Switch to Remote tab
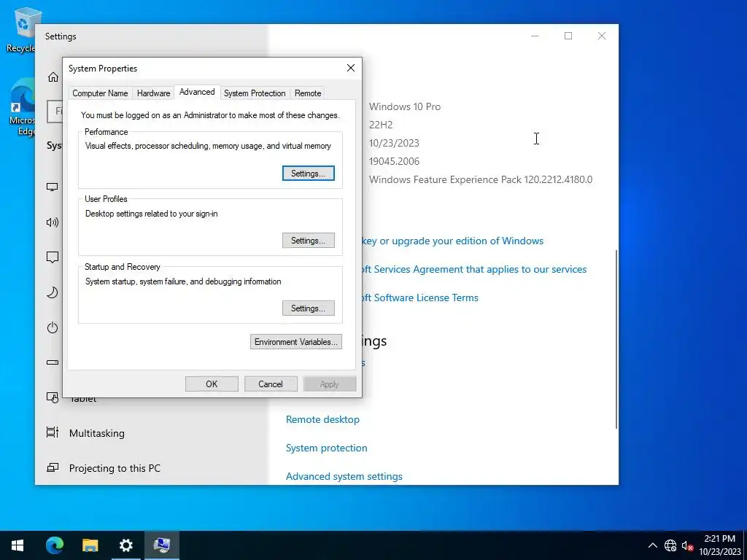Screen dimensions: 747x560 tap(308, 93)
